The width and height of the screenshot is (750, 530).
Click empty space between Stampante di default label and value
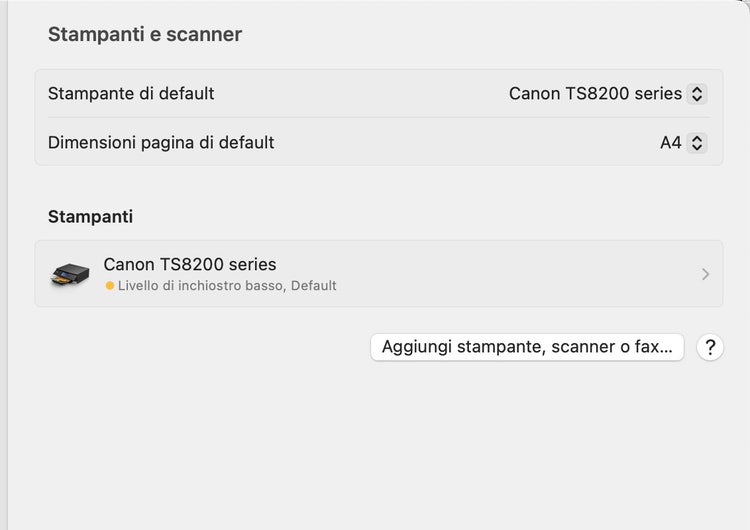tap(360, 94)
